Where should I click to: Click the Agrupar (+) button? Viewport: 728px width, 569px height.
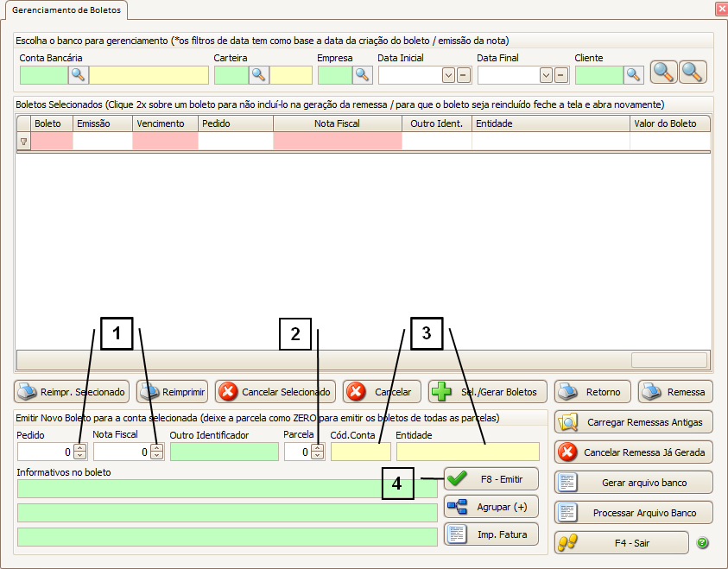[x=491, y=507]
